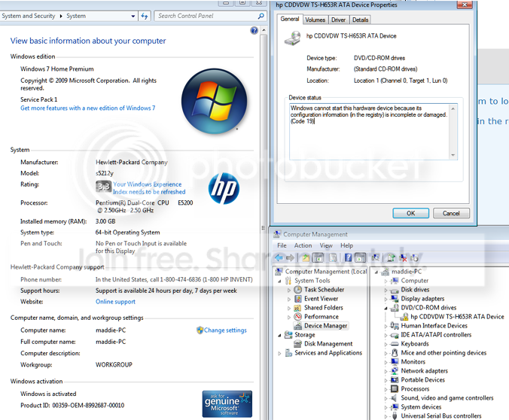The image size is (509, 420).
Task: Open the Help menu in Computer Management
Action: pyautogui.click(x=346, y=245)
